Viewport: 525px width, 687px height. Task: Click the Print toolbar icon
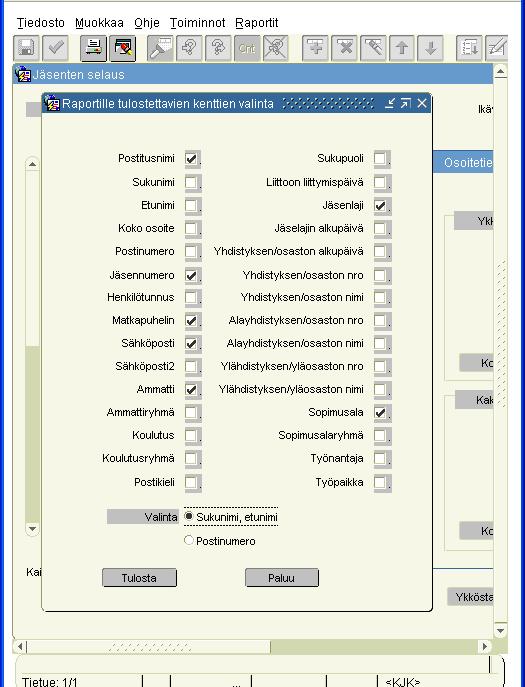93,47
